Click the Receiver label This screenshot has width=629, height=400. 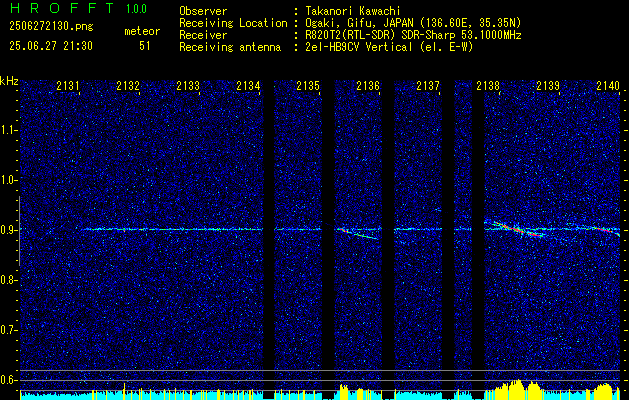(x=203, y=35)
